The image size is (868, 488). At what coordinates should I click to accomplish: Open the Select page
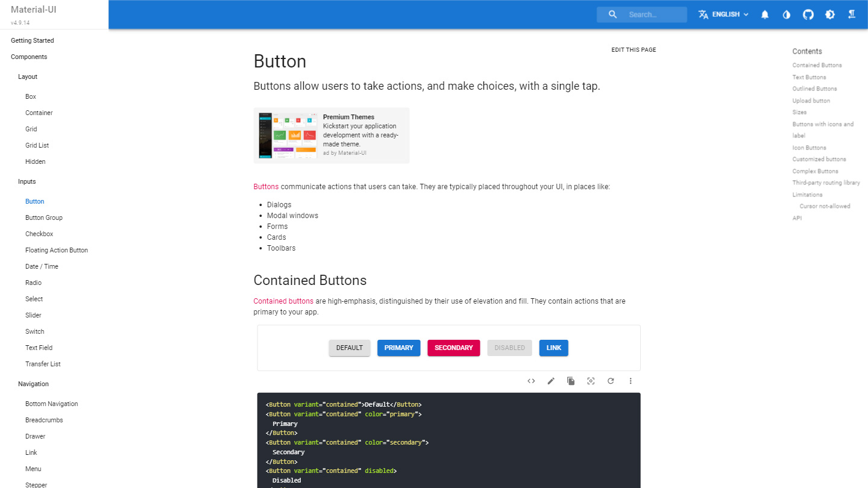point(34,299)
